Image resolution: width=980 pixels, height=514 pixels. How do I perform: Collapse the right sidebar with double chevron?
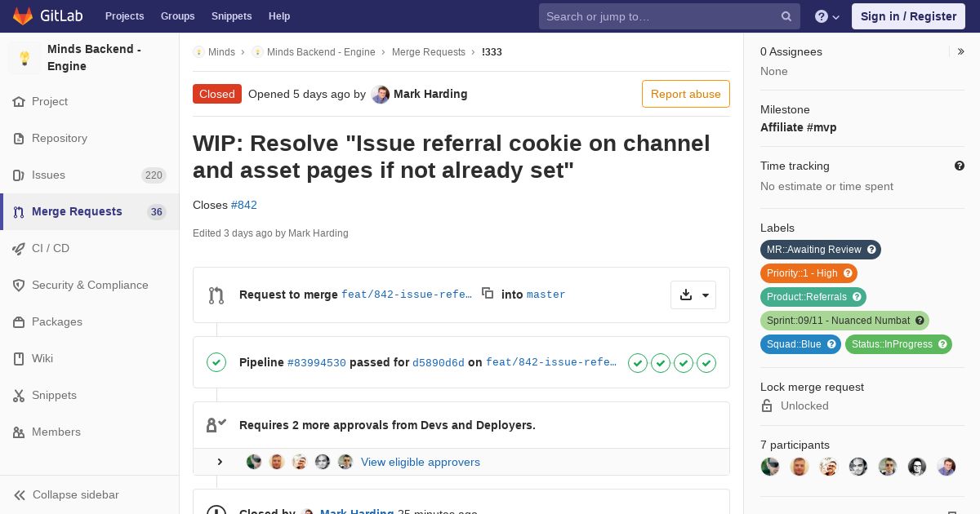coord(961,51)
